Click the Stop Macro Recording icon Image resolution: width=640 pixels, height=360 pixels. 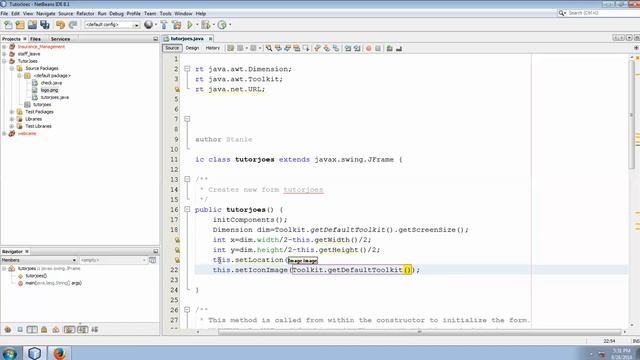(x=378, y=48)
